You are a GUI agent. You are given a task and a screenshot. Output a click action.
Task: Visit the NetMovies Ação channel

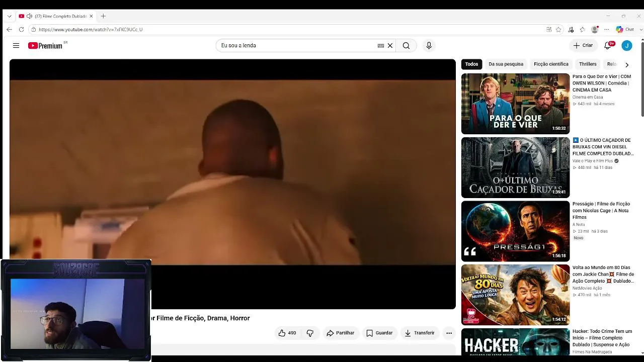(x=587, y=288)
